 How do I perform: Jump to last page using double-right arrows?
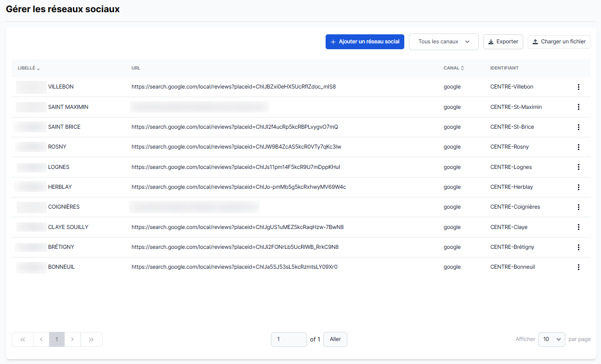(x=91, y=340)
